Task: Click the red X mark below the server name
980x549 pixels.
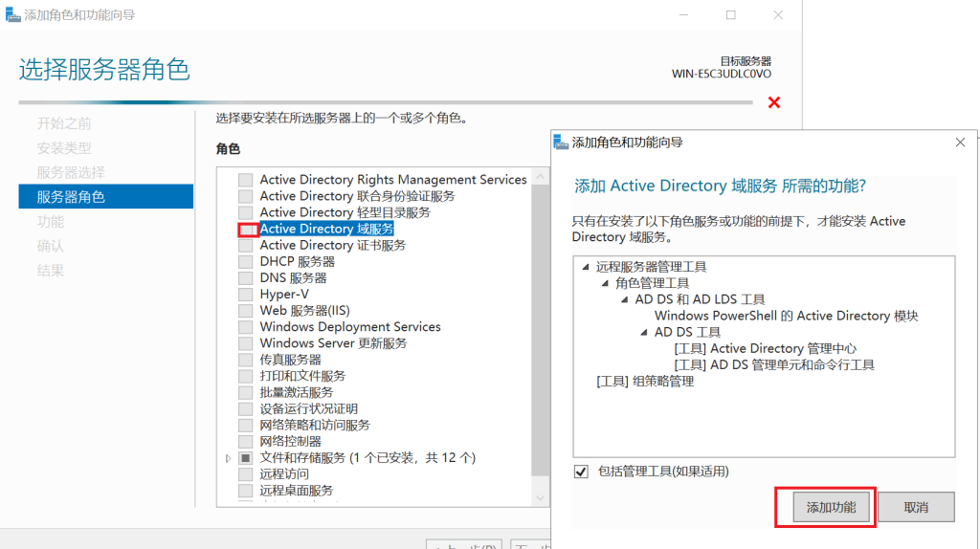Action: click(x=774, y=102)
